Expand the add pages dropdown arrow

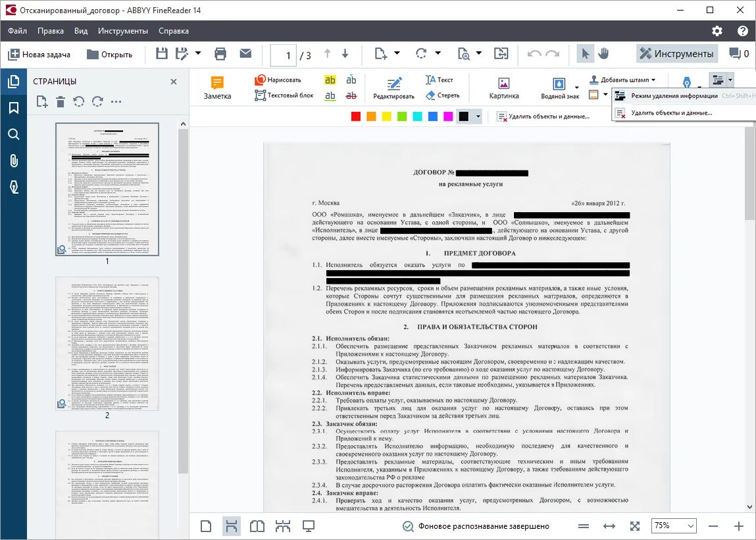(x=397, y=53)
